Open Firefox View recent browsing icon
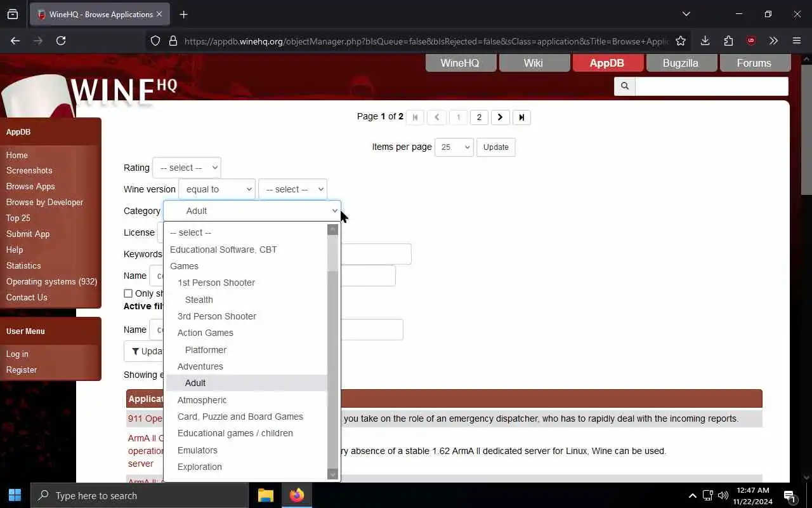Screen dimensions: 812x508 (x=13, y=14)
